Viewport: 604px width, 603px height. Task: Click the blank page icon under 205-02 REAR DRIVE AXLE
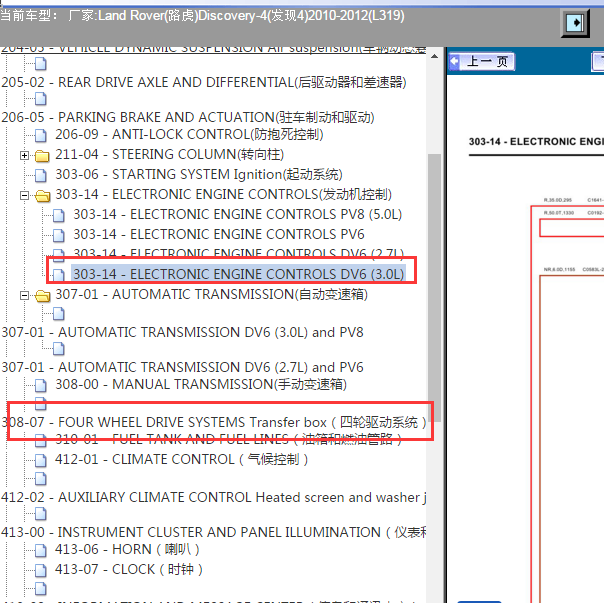tap(40, 99)
